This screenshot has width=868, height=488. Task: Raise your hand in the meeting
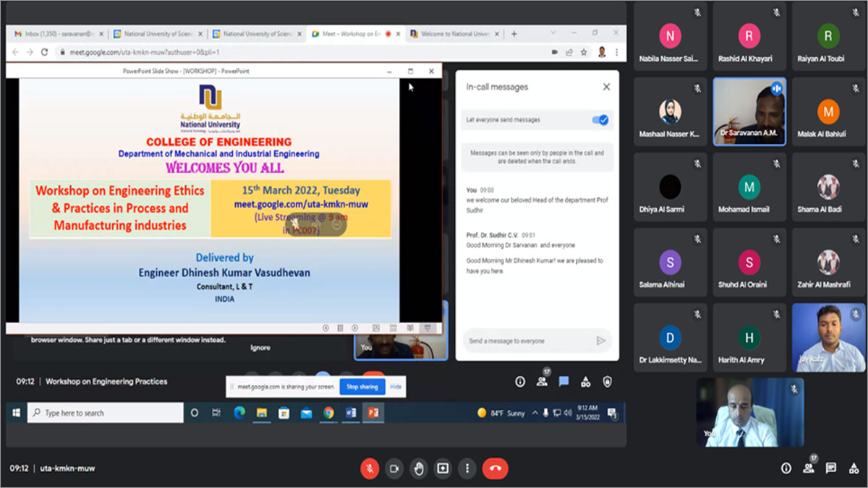click(x=419, y=468)
